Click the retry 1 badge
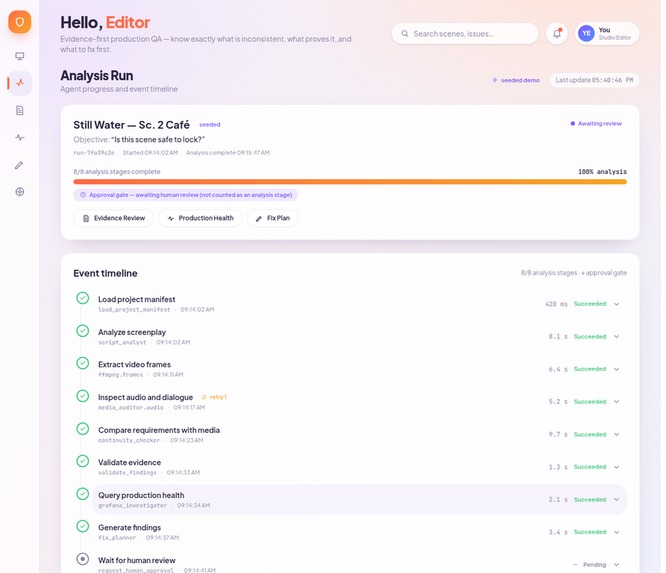 (x=214, y=397)
